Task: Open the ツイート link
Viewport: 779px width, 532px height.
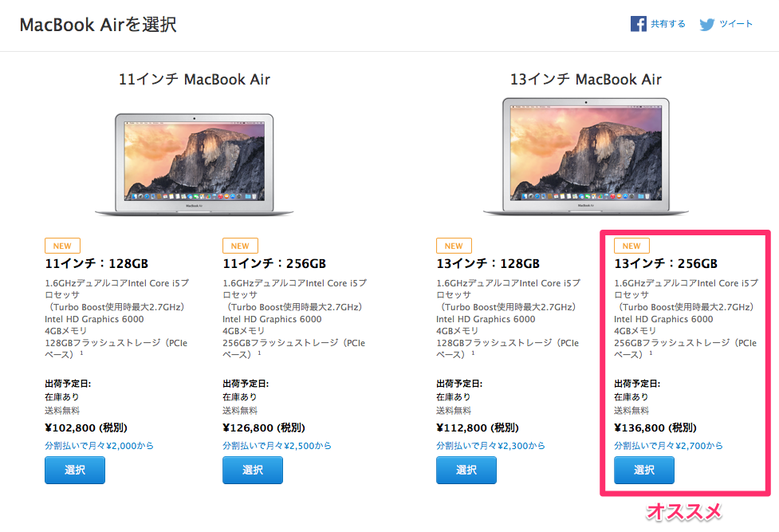Action: click(736, 24)
